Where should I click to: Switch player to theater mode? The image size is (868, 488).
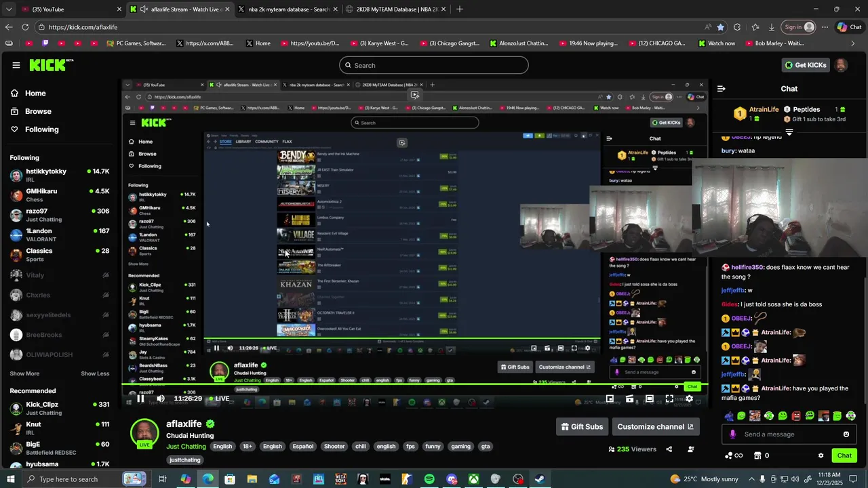click(649, 399)
